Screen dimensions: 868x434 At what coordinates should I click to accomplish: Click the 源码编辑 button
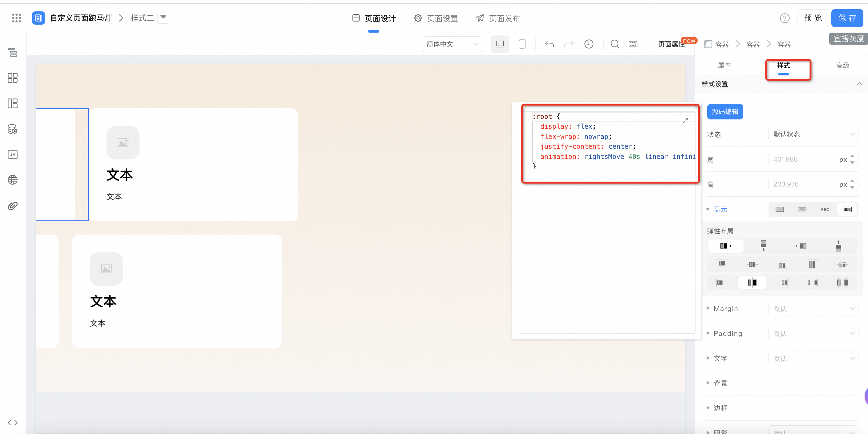(725, 112)
